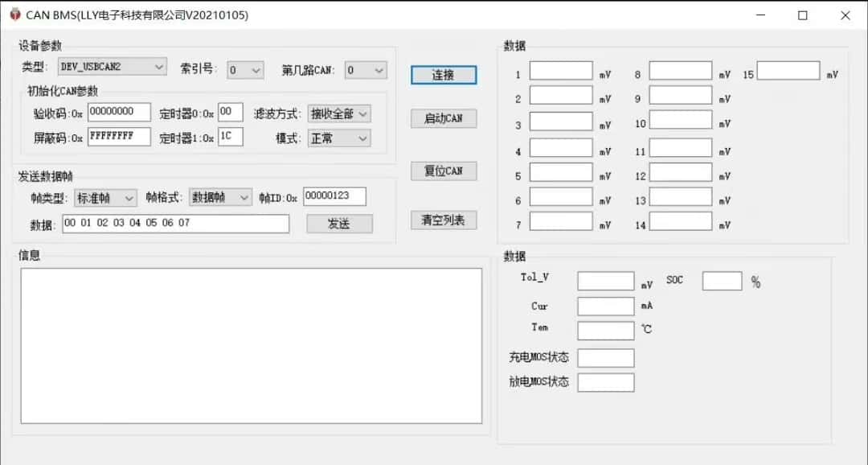Click the 帧ID field showing 00000123
The image size is (868, 465).
pyautogui.click(x=334, y=196)
